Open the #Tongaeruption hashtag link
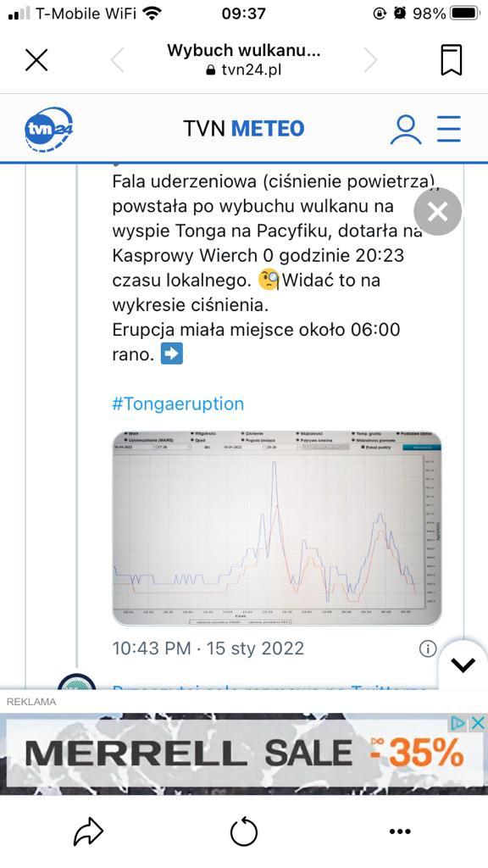 point(178,403)
